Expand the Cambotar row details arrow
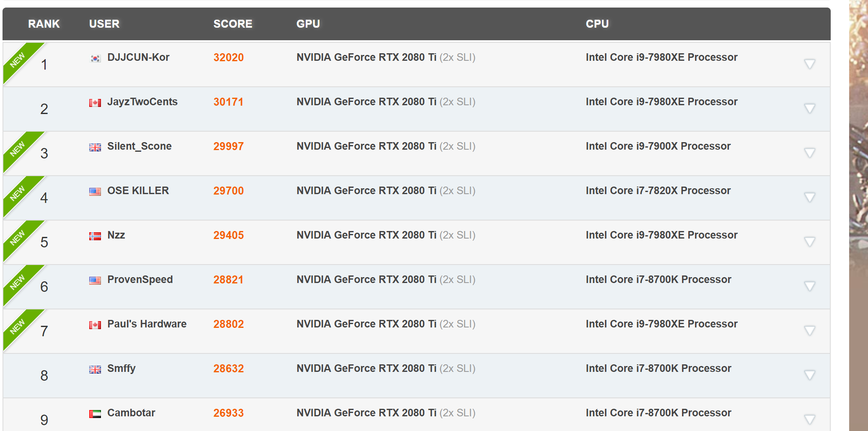 click(810, 420)
